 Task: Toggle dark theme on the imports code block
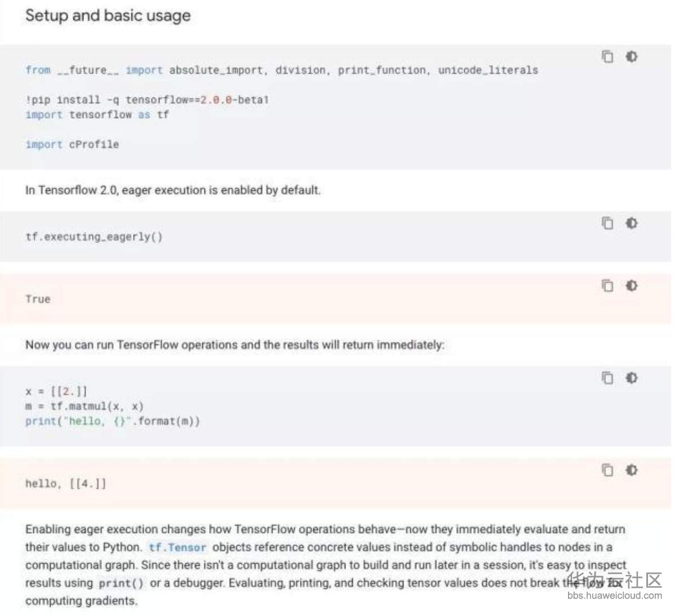click(632, 57)
